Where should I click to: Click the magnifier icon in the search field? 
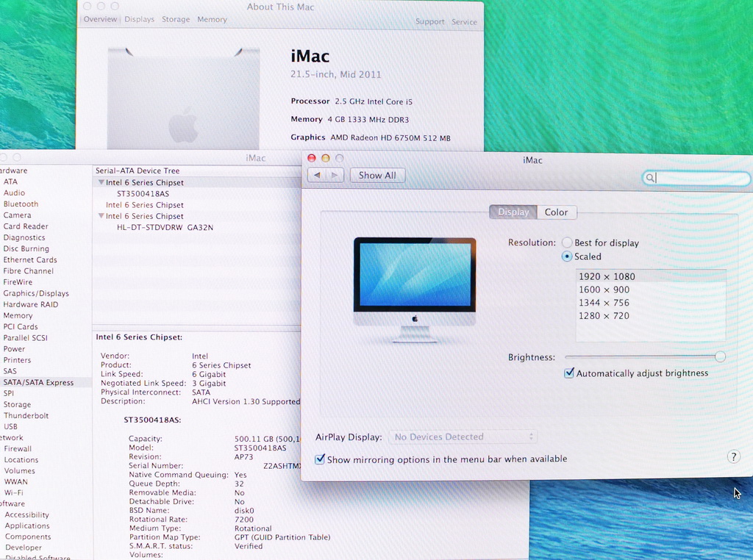tap(649, 178)
